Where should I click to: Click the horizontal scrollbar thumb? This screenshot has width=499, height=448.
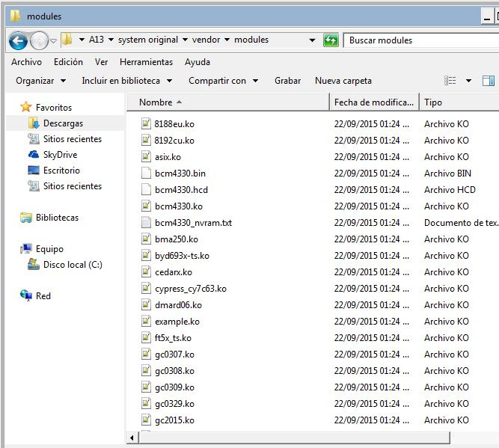point(294,438)
